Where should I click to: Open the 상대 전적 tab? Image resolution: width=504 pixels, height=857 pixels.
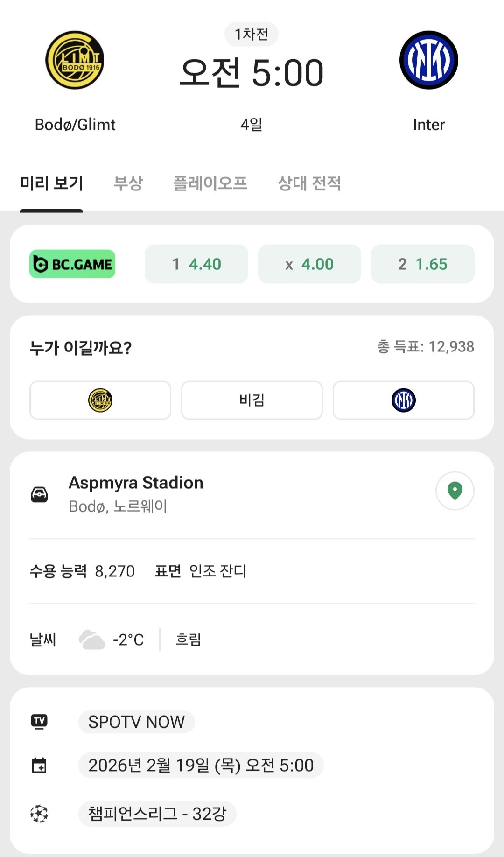(309, 183)
